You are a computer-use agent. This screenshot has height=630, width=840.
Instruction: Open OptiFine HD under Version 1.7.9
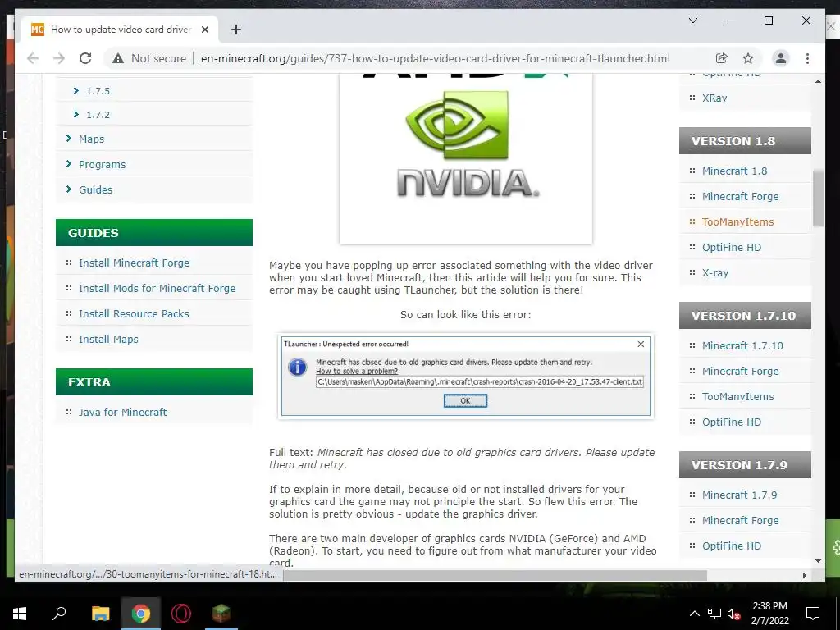coord(731,546)
